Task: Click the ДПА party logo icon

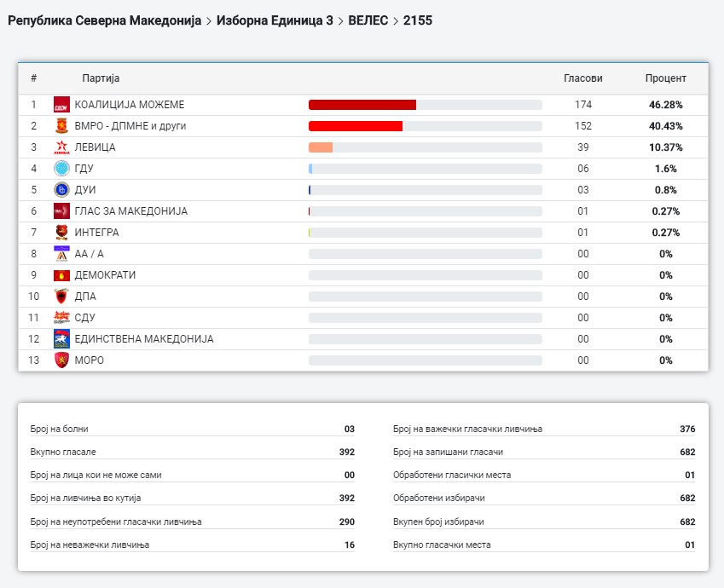Action: point(61,297)
